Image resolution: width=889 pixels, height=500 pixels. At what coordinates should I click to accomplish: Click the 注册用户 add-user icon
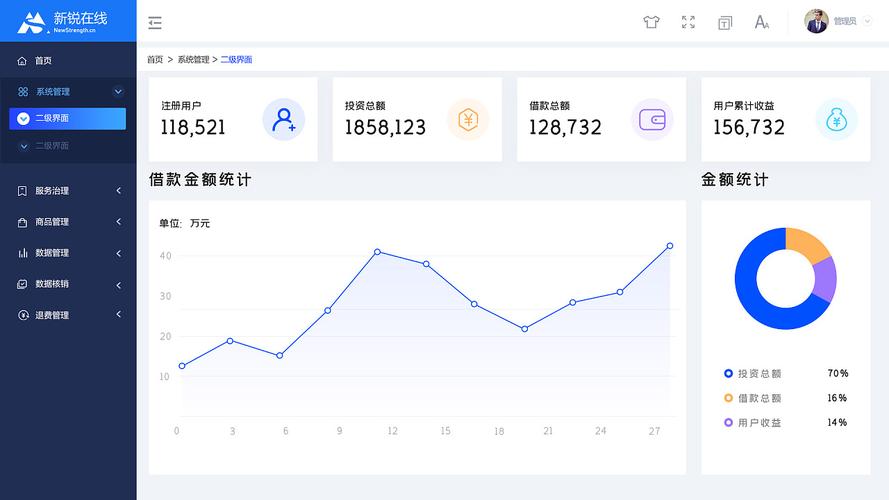coord(283,120)
